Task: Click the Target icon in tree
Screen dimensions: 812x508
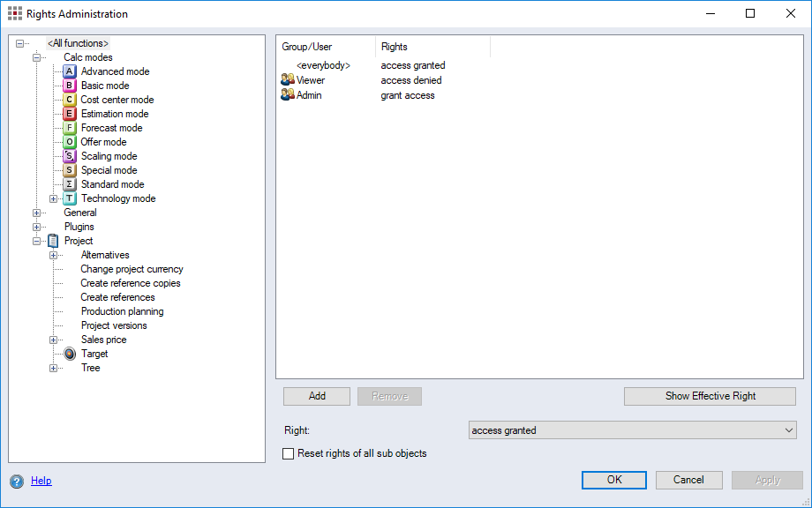Action: click(x=70, y=354)
